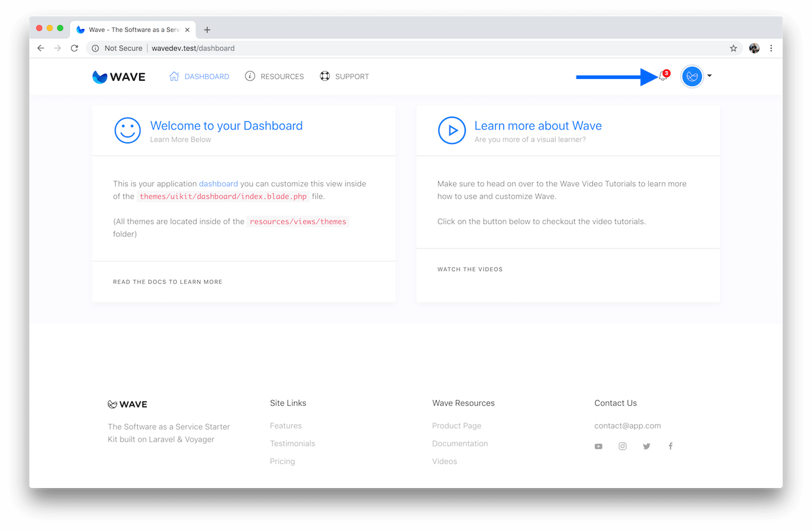Open the Support menu item

(x=345, y=77)
